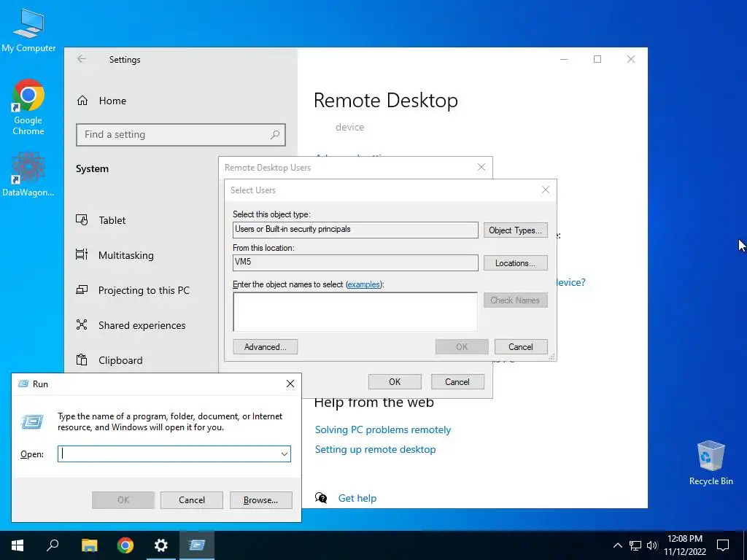
Task: Click the object names text box
Action: [x=355, y=312]
